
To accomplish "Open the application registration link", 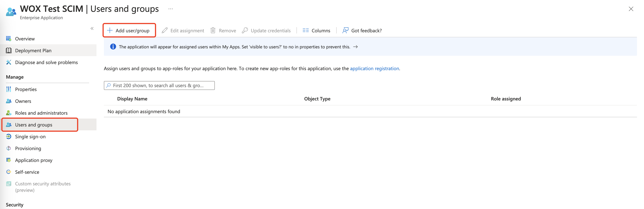I will (374, 68).
